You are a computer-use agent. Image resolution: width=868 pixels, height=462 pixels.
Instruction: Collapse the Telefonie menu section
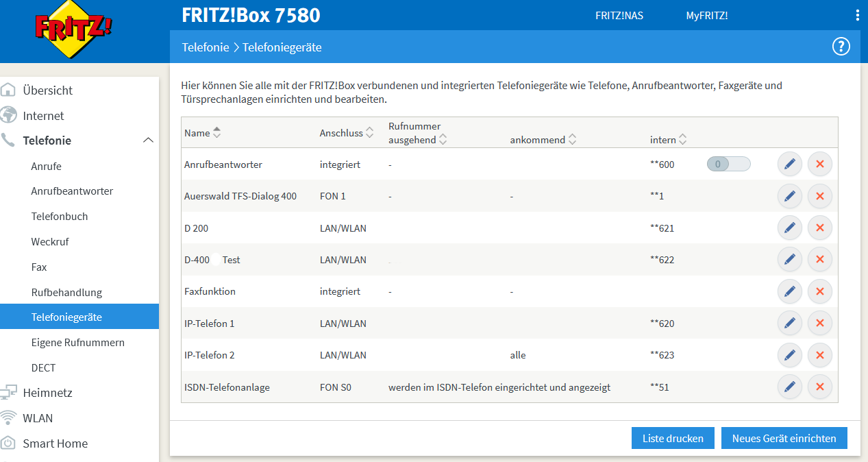[x=147, y=141]
